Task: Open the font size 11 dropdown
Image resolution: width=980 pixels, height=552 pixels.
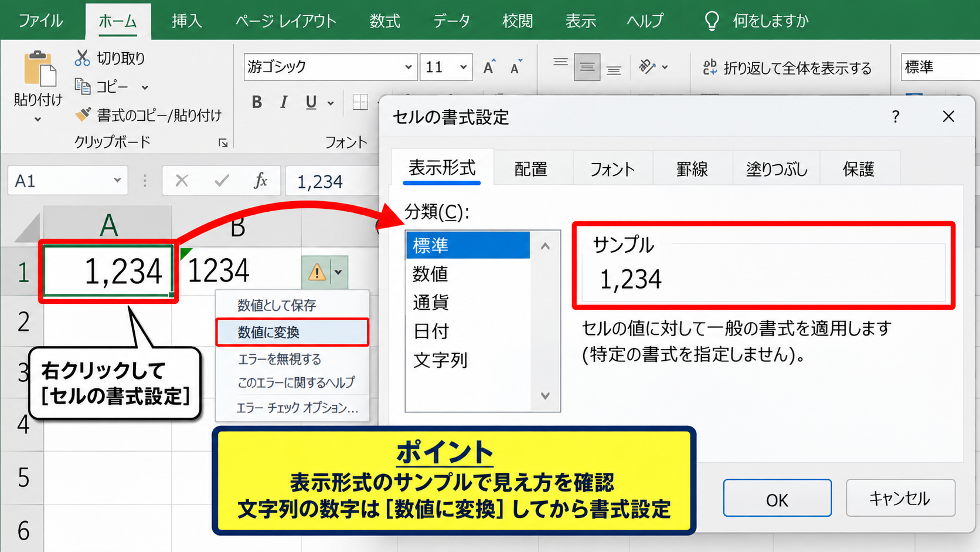Action: pos(463,67)
